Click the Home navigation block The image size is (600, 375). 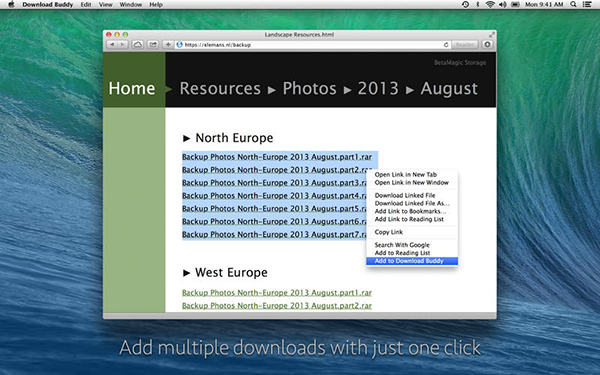point(134,80)
